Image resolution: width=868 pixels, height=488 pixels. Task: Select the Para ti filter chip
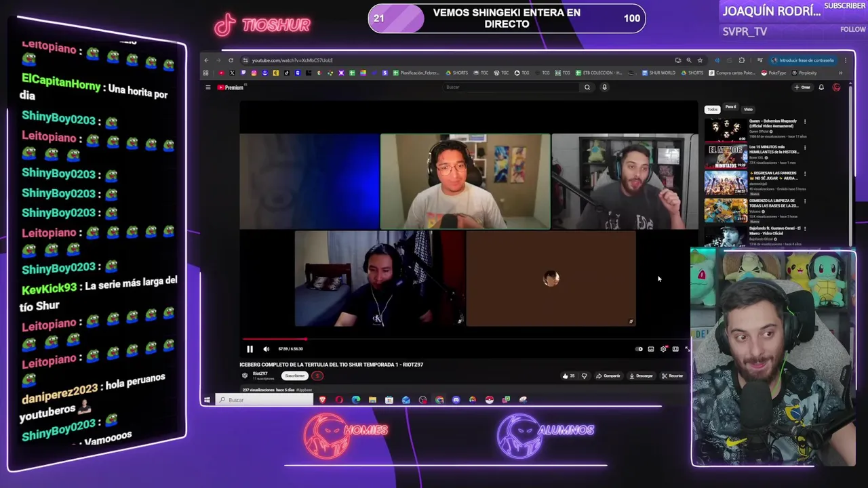click(730, 107)
